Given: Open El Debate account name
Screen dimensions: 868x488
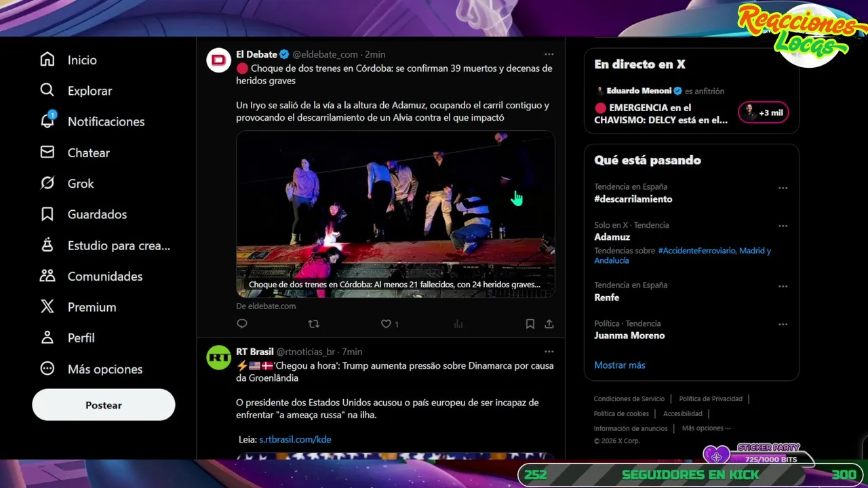Looking at the screenshot, I should pyautogui.click(x=256, y=54).
